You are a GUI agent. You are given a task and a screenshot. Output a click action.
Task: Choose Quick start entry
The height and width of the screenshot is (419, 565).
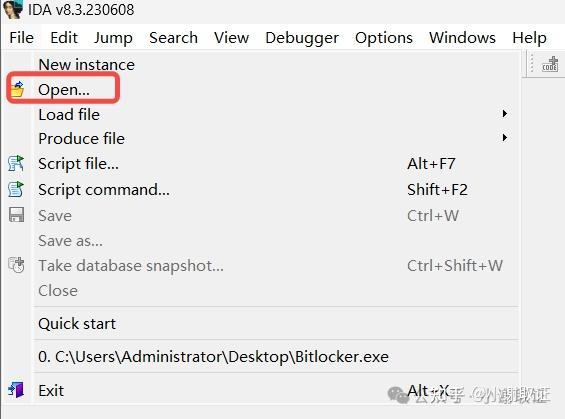[x=77, y=324]
